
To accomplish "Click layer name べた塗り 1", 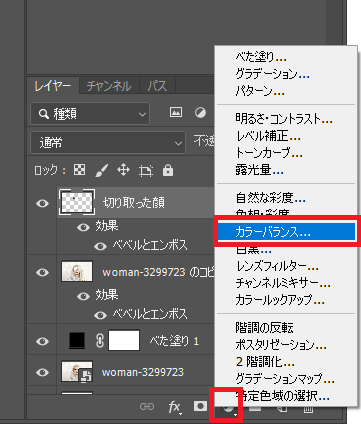I will pyautogui.click(x=174, y=341).
